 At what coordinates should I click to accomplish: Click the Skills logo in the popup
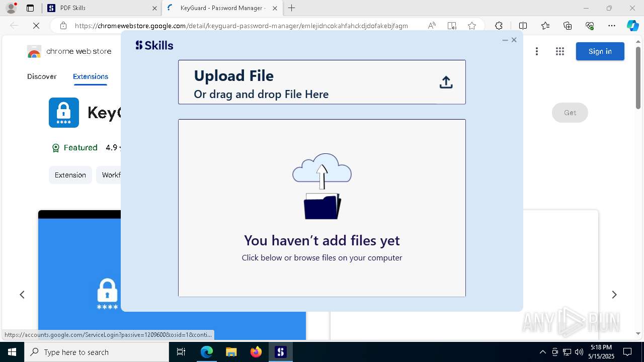(x=154, y=45)
